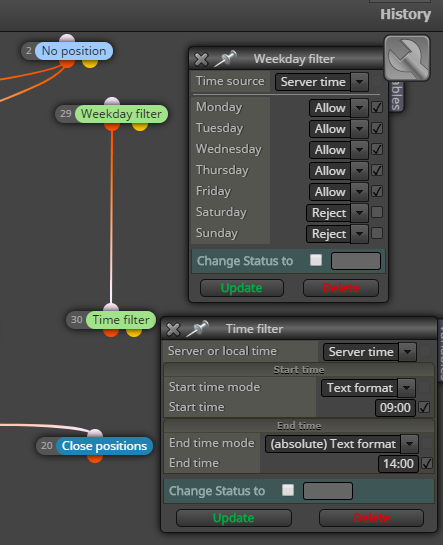Toggle the Start time checkbox
Viewport: 443px width, 545px height.
click(x=424, y=407)
